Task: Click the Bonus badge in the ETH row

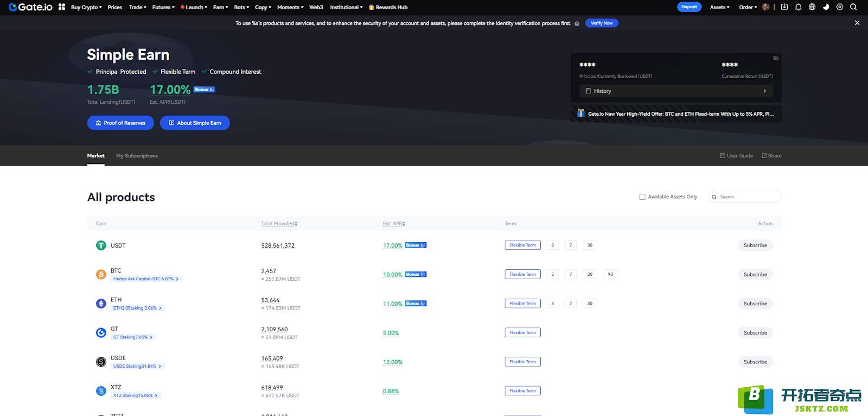Action: click(416, 303)
